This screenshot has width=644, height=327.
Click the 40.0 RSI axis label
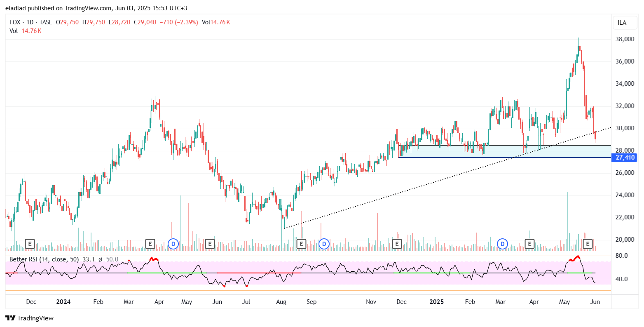click(x=621, y=279)
